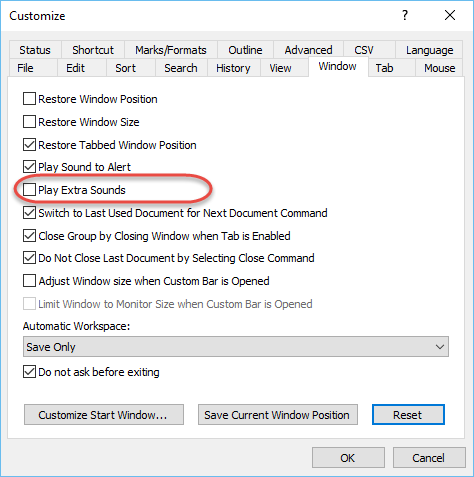The width and height of the screenshot is (474, 477).
Task: Click the Reset button
Action: pos(408,415)
